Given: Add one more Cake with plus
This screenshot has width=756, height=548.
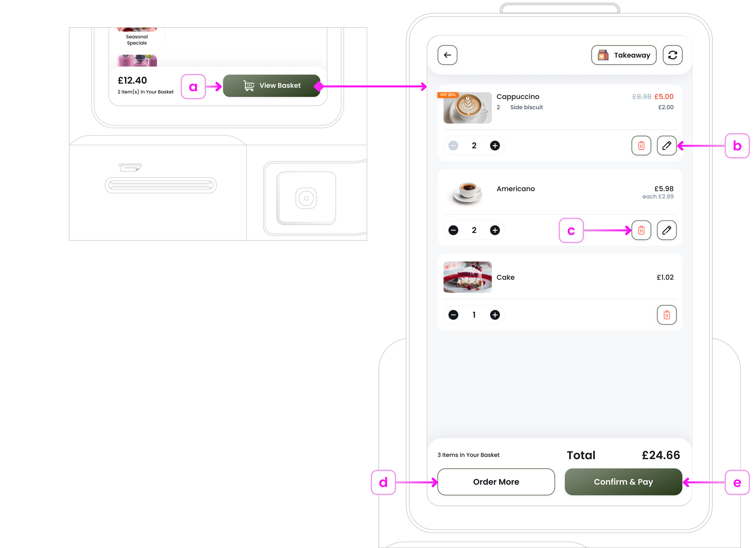Looking at the screenshot, I should pyautogui.click(x=494, y=315).
